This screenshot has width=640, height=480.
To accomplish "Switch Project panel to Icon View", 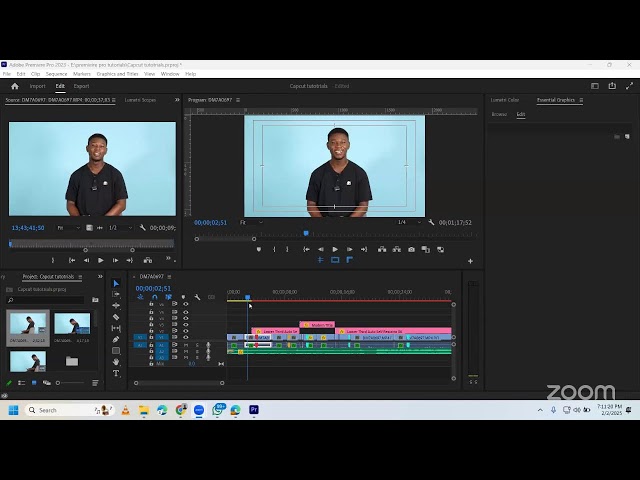I will point(34,383).
